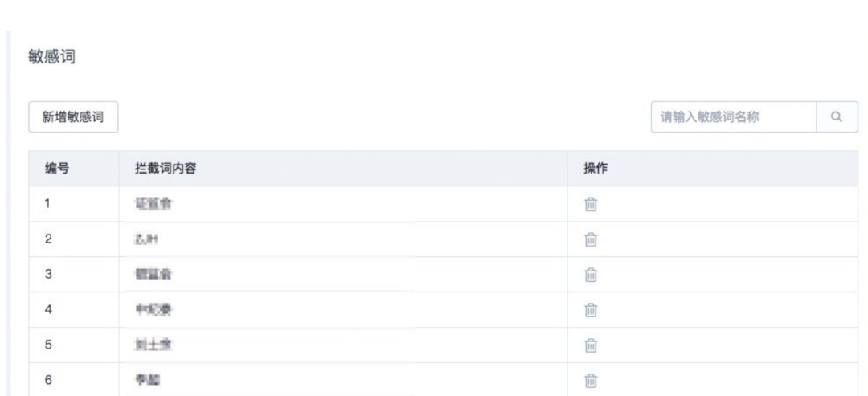868x396 pixels.
Task: Click the 编号 column header
Action: (57, 169)
